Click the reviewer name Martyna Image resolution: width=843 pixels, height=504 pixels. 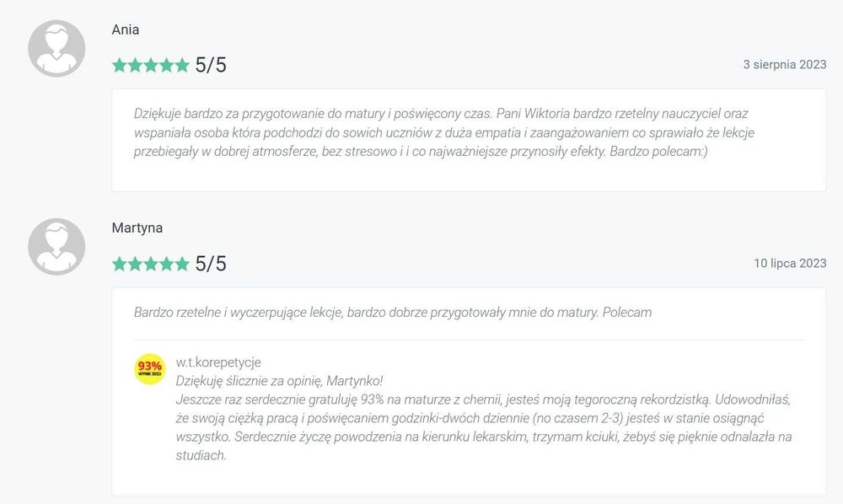coord(137,228)
